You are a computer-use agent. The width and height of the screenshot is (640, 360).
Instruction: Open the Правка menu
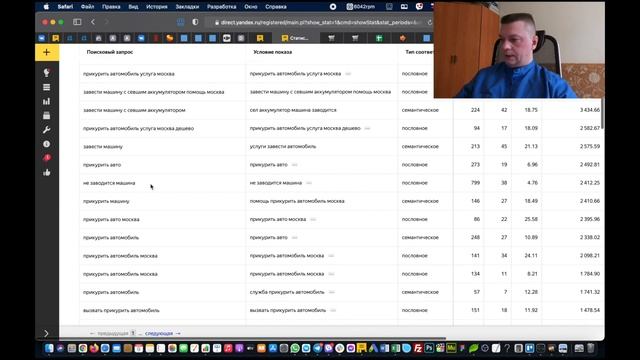pyautogui.click(x=111, y=7)
